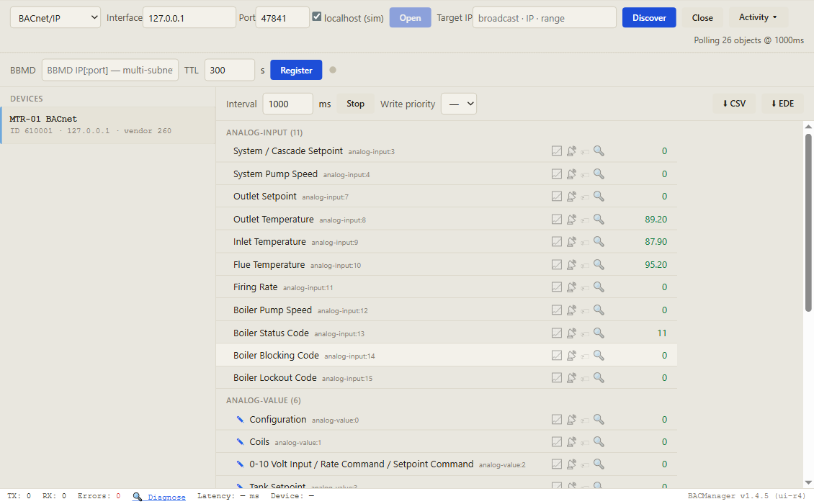Open trend chart for System / Cascade Setpoint

click(x=557, y=151)
